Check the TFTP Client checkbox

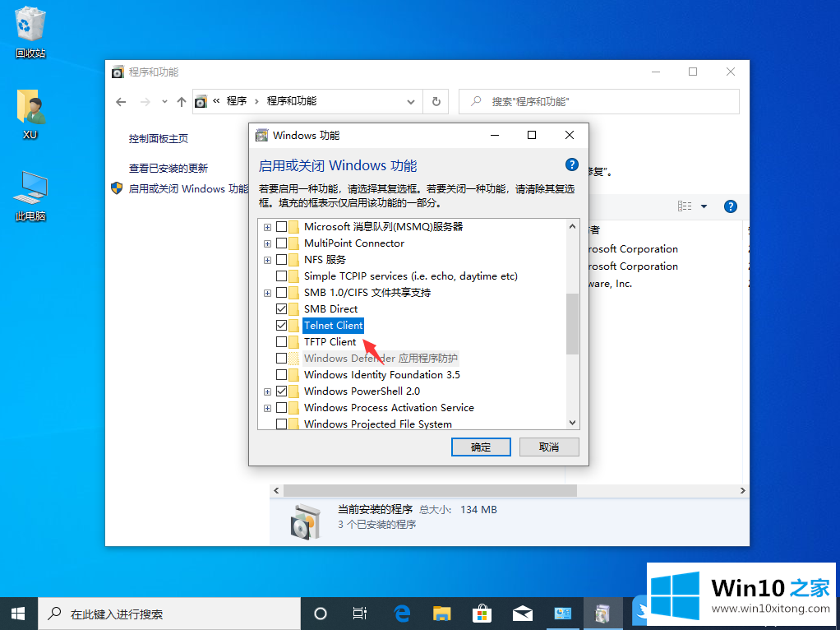(281, 341)
